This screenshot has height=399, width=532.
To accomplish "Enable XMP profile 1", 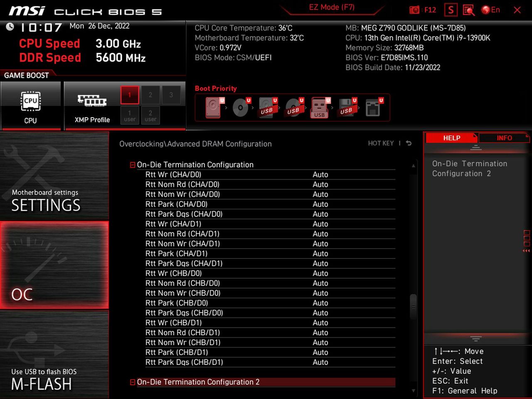I will [130, 95].
